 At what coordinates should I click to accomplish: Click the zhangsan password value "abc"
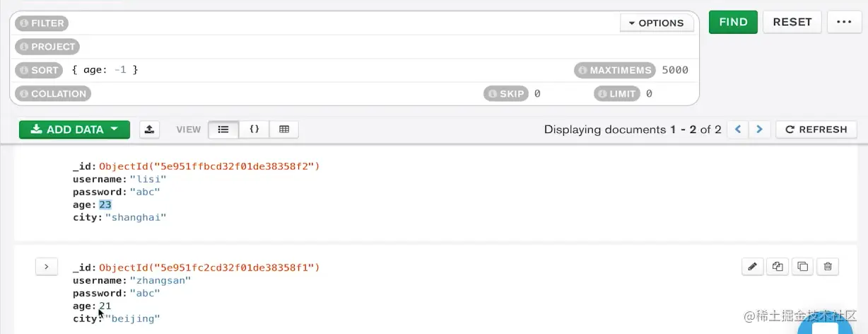pyautogui.click(x=145, y=293)
